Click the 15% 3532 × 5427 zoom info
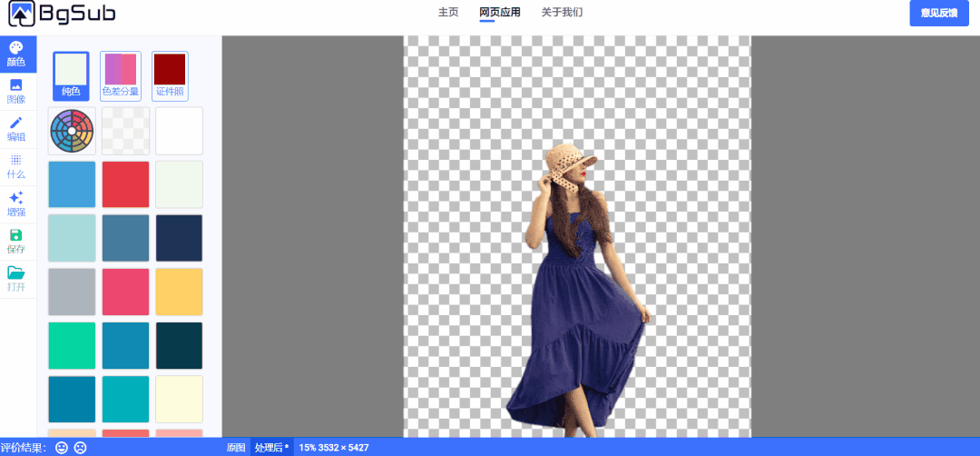The width and height of the screenshot is (980, 456). [x=334, y=448]
